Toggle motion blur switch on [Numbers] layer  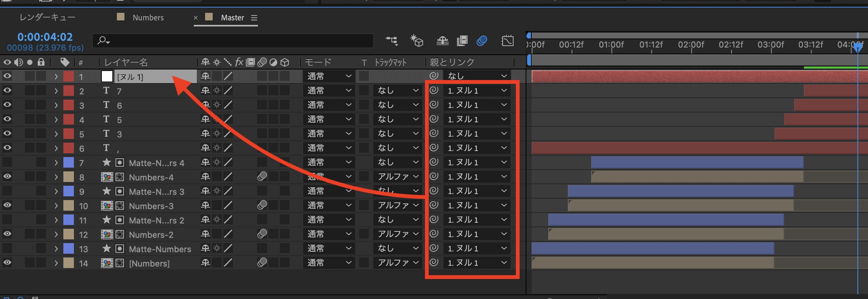point(262,262)
